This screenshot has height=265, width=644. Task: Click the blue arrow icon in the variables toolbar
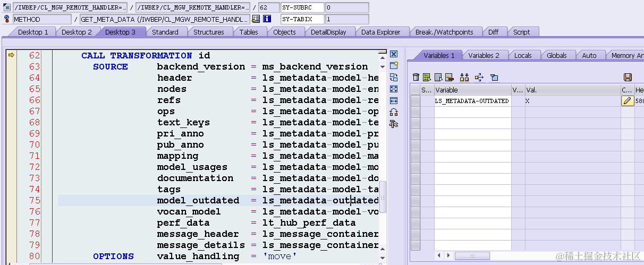pyautogui.click(x=479, y=78)
